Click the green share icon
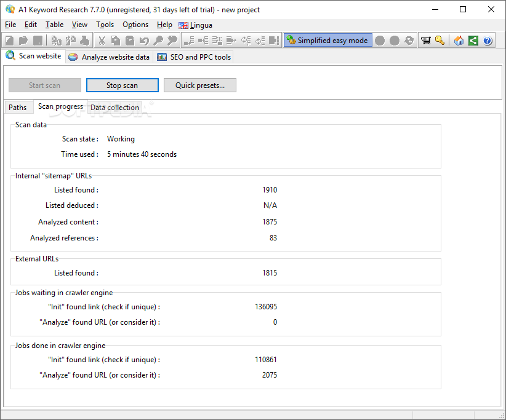The width and height of the screenshot is (506, 420). point(473,41)
